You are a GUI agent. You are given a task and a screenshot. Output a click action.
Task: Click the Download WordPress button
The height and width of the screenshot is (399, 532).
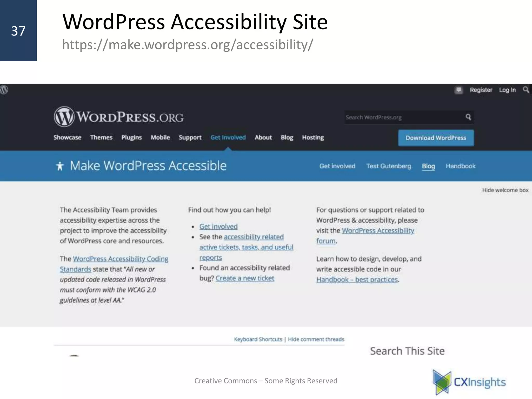(x=436, y=138)
